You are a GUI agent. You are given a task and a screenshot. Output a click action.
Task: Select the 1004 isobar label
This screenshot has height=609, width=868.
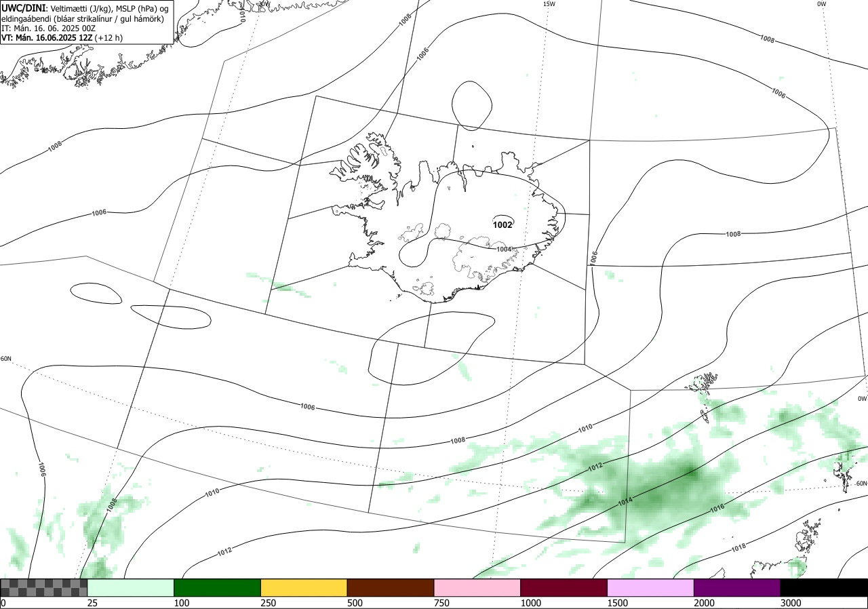pyautogui.click(x=504, y=249)
